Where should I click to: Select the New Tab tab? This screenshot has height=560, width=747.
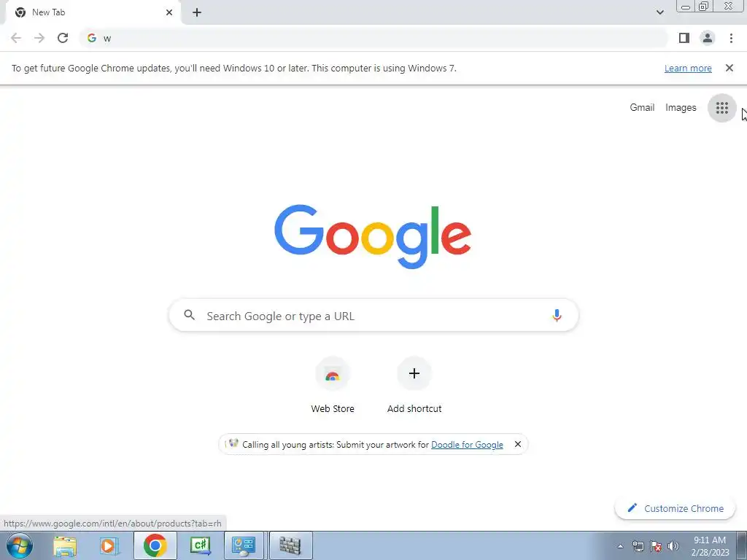[93, 13]
